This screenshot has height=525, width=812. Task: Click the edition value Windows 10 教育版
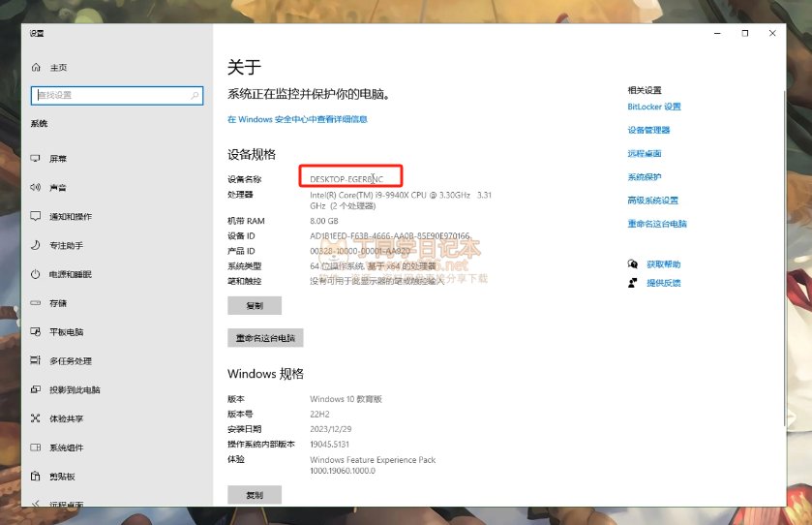tap(346, 399)
